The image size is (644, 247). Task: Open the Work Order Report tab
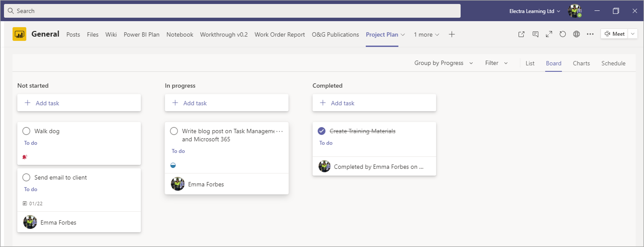tap(279, 34)
